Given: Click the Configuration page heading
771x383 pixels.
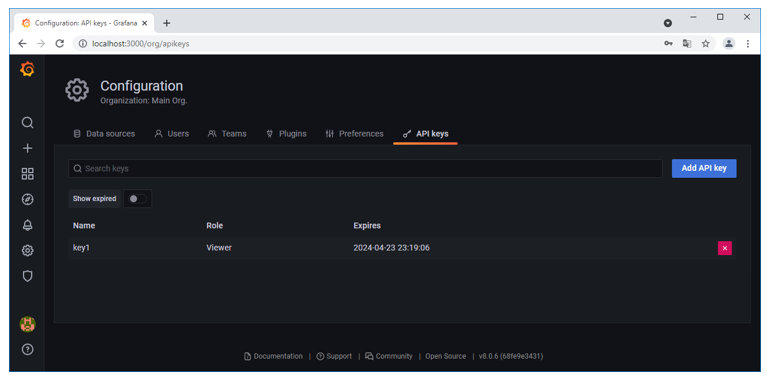Looking at the screenshot, I should click(142, 86).
